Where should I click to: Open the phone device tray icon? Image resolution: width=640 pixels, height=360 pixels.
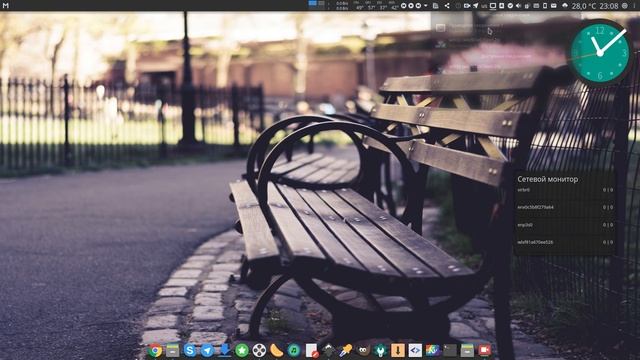coord(545,6)
